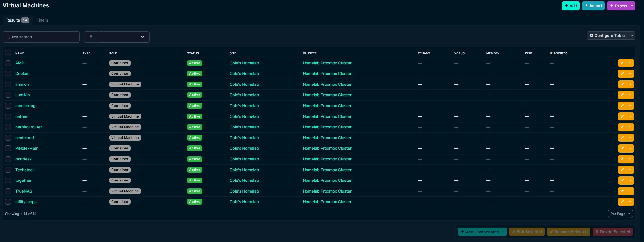Open the saved filter select box
Image resolution: width=644 pixels, height=242 pixels.
coord(123,37)
